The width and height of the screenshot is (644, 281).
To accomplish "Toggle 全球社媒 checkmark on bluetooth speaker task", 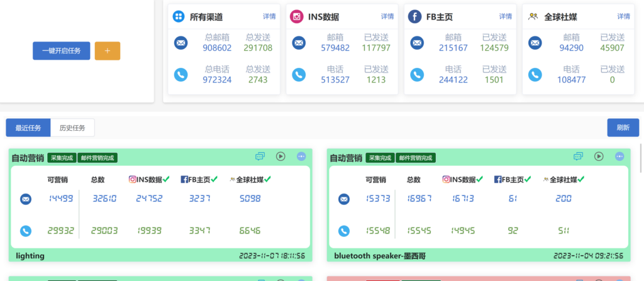I will point(580,179).
